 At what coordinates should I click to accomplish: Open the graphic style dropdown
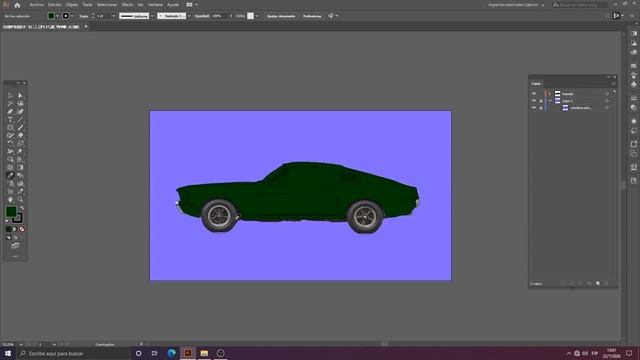(257, 16)
